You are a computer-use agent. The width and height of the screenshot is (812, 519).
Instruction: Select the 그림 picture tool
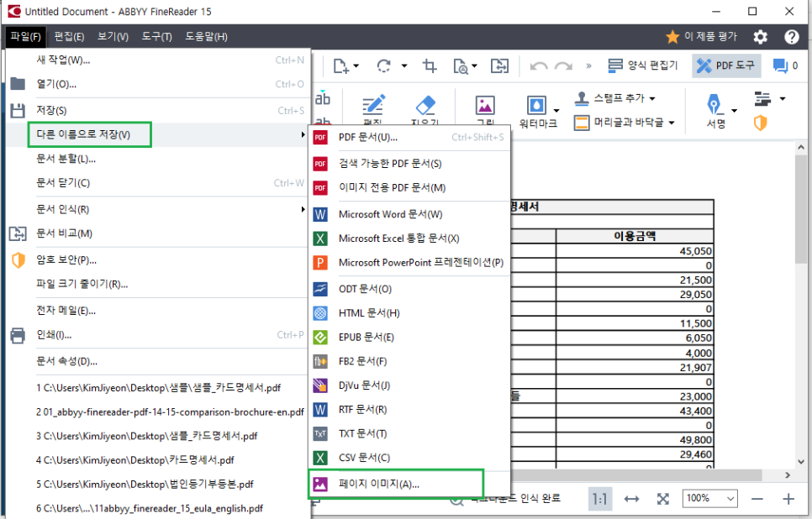click(485, 111)
